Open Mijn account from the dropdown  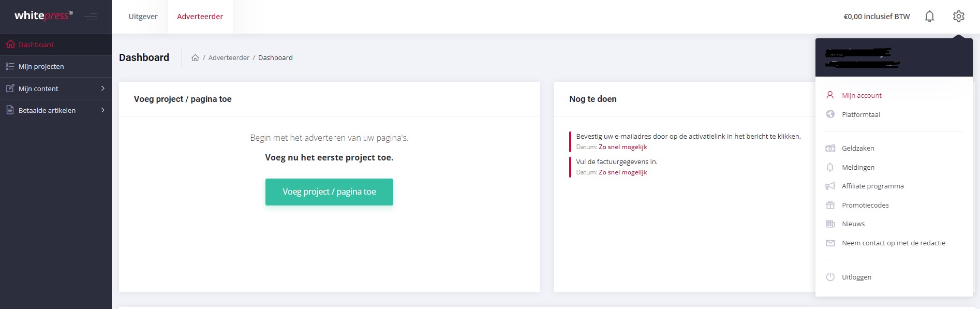pyautogui.click(x=862, y=95)
